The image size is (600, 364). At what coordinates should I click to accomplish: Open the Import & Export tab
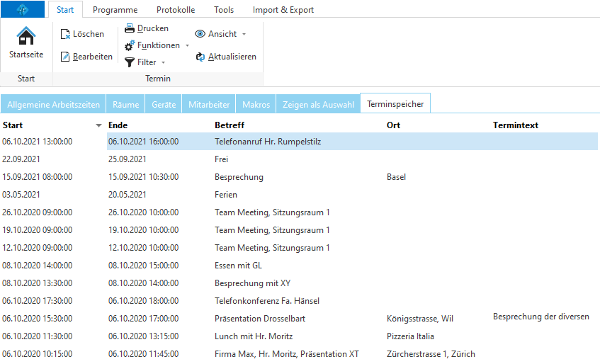click(283, 10)
